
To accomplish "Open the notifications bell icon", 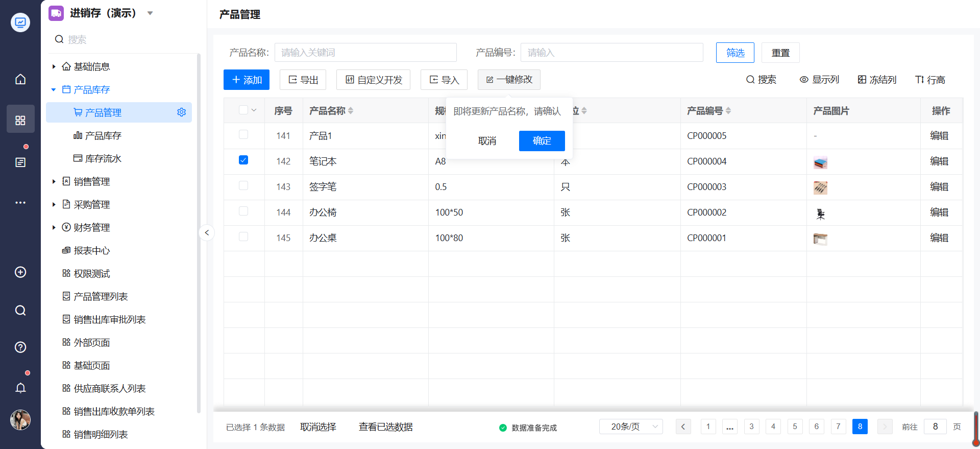I will 20,388.
